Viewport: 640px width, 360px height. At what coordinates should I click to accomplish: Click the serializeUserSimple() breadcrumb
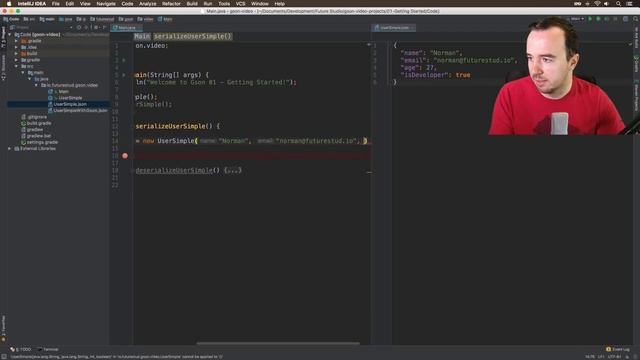tap(193, 36)
